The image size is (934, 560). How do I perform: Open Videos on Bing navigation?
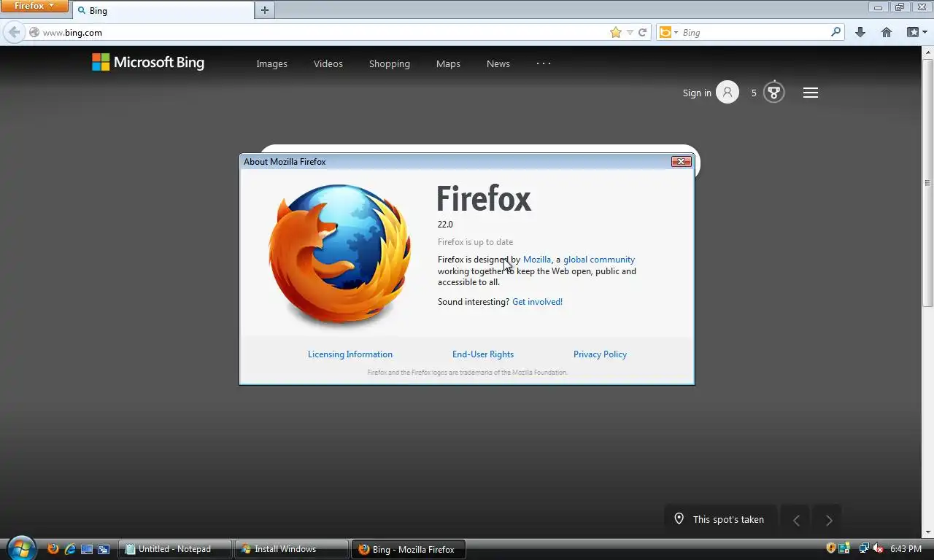click(328, 63)
